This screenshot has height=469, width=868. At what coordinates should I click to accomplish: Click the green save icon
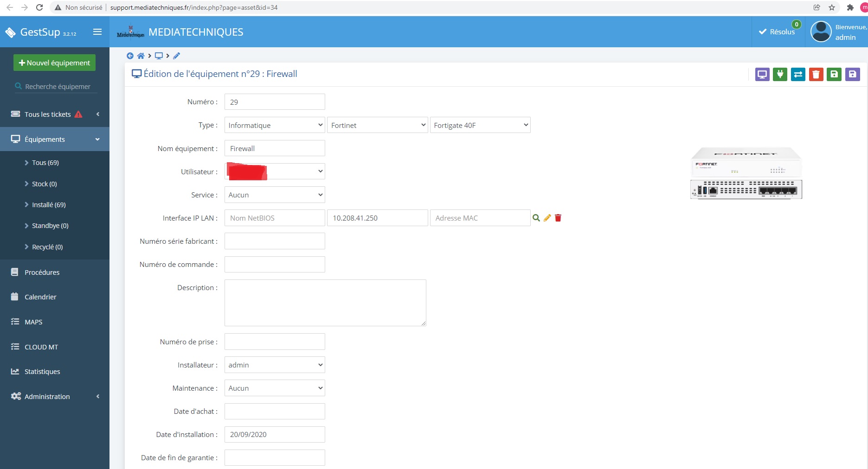tap(834, 74)
